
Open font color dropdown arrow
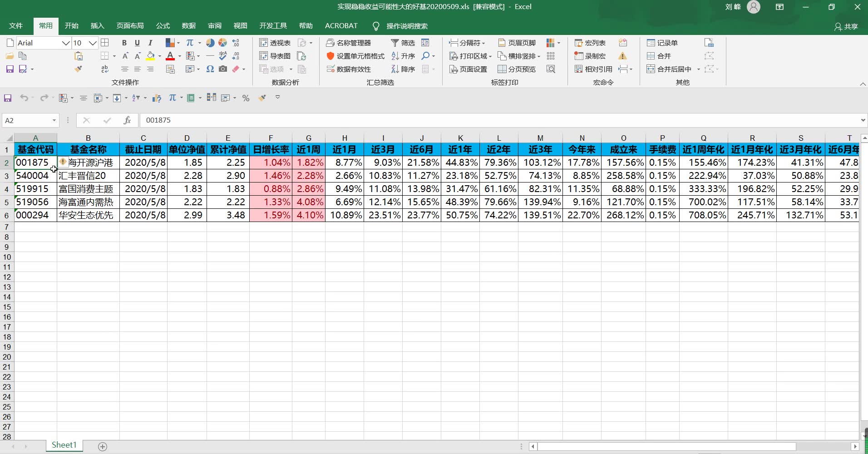coord(180,56)
